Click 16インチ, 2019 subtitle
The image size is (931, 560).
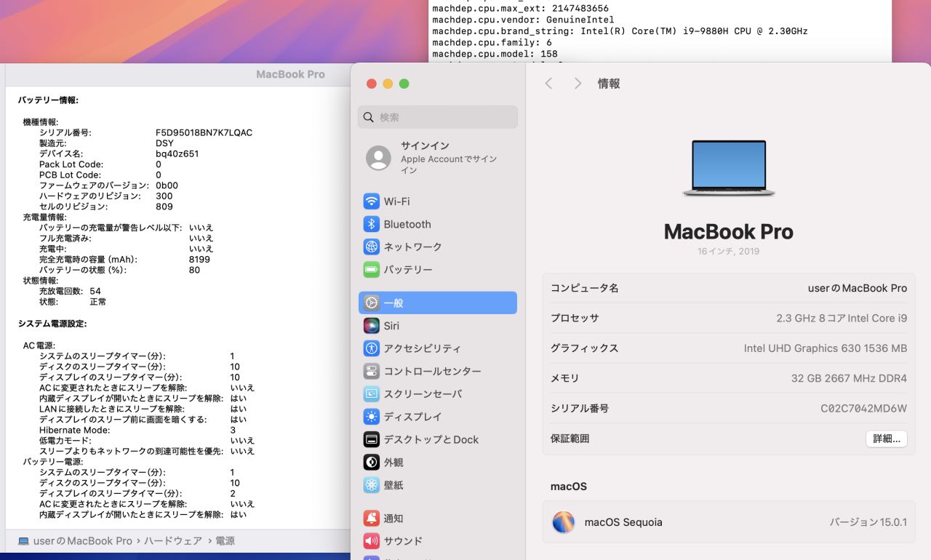pos(728,252)
